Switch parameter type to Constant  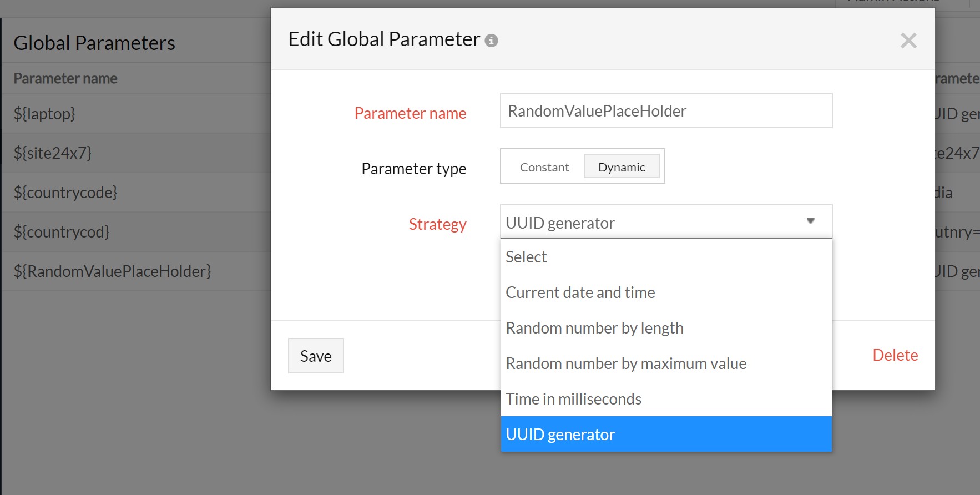tap(544, 167)
